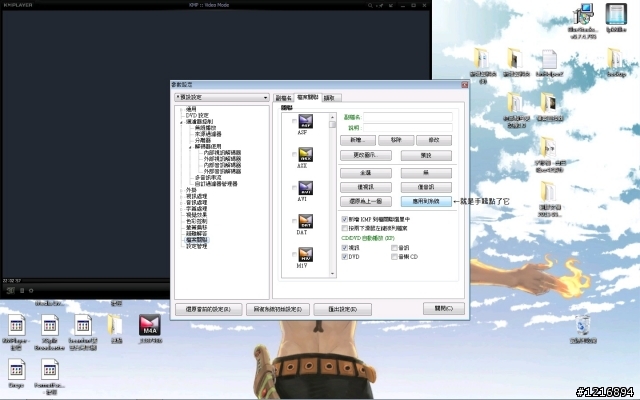
Task: Tick the checkbox next to AVI
Action: (x=294, y=188)
